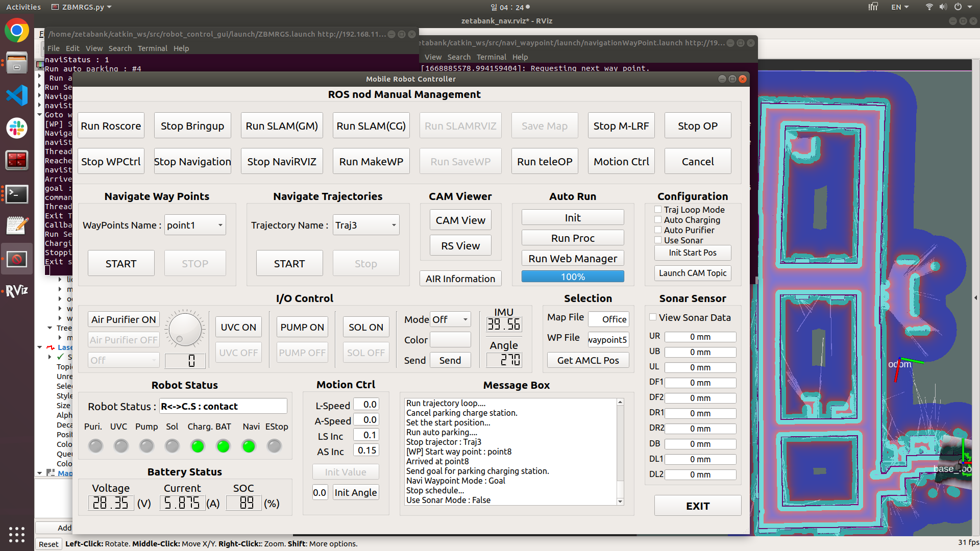This screenshot has width=980, height=551.
Task: Expand the Mode Off dropdown
Action: (450, 319)
